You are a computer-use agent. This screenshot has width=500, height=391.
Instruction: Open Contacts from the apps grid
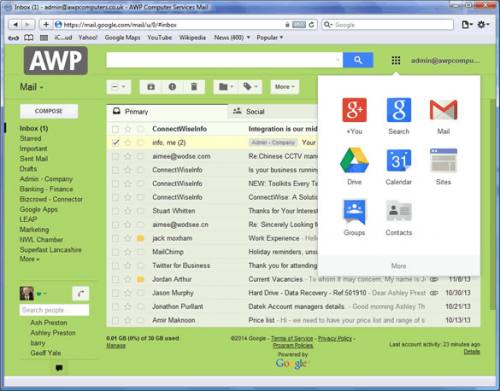[x=399, y=211]
